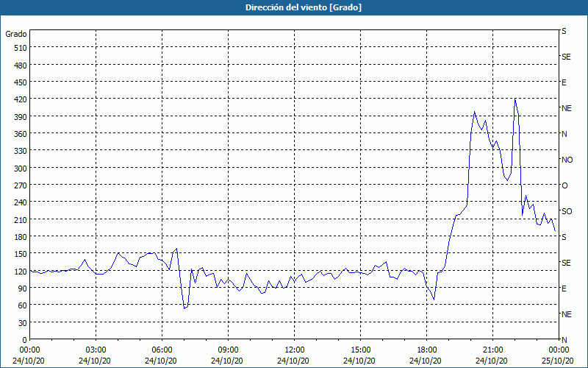Select the 12:00 time axis label
This screenshot has width=588, height=368.
coord(295,350)
